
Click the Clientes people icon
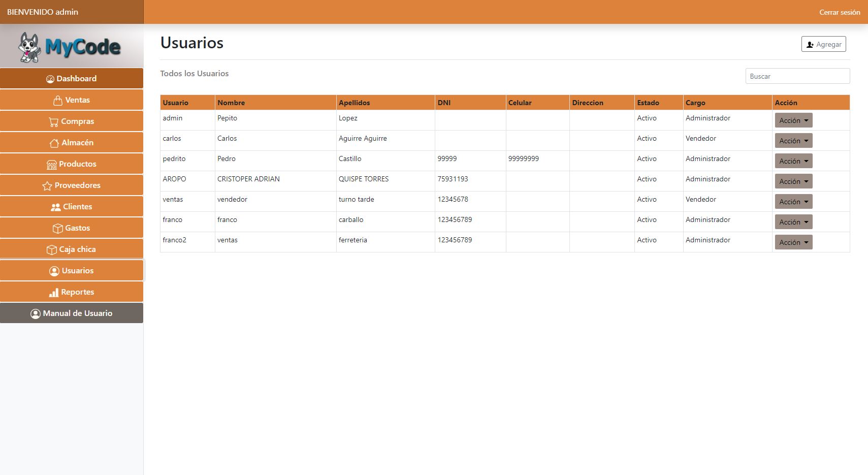coord(55,207)
